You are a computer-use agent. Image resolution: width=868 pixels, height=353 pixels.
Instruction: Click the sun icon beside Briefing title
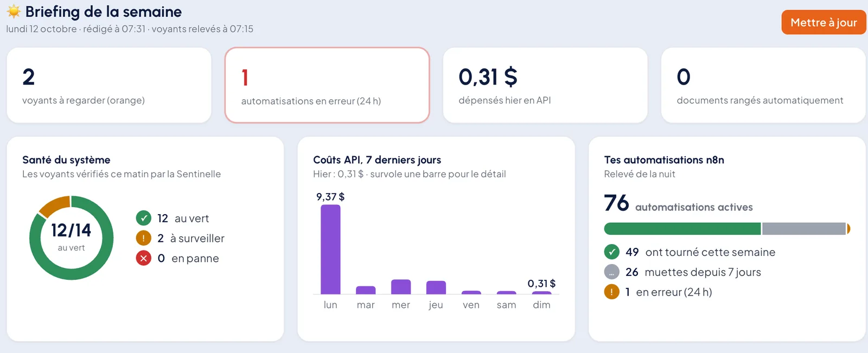pyautogui.click(x=14, y=11)
